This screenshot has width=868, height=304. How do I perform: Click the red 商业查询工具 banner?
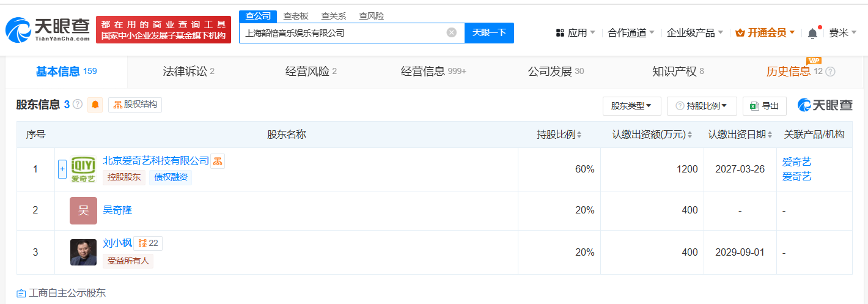164,30
